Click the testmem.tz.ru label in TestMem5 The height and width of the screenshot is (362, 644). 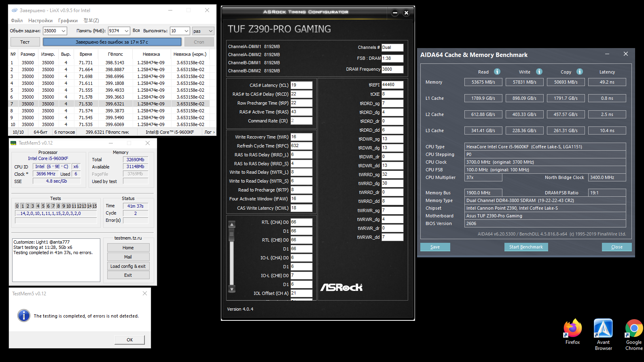coord(128,238)
